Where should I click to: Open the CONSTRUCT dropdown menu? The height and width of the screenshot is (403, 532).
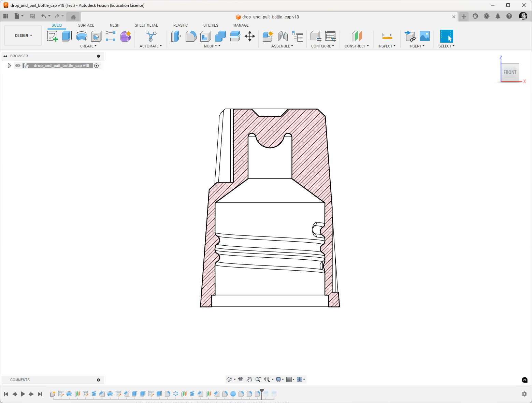pos(357,46)
